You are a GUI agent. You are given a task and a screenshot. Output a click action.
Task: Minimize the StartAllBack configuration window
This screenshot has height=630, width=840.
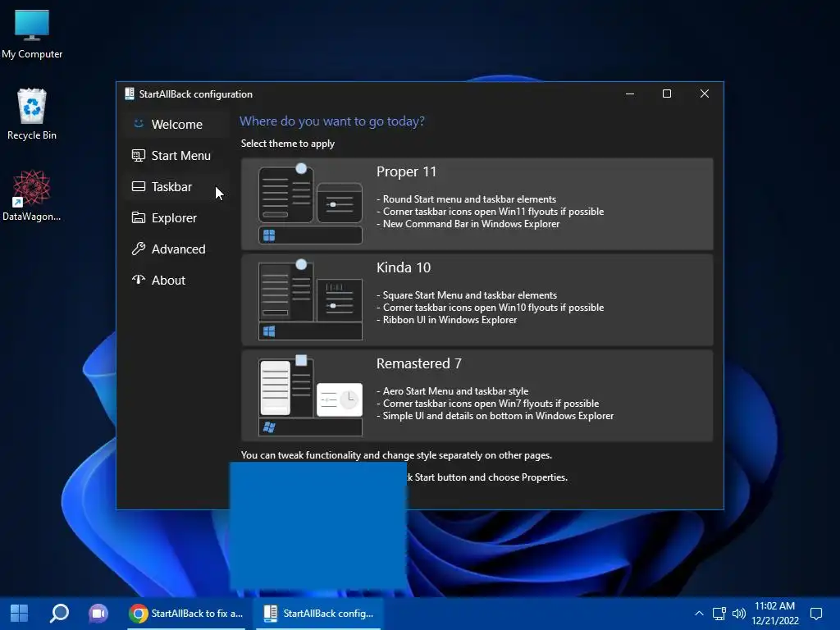point(630,94)
